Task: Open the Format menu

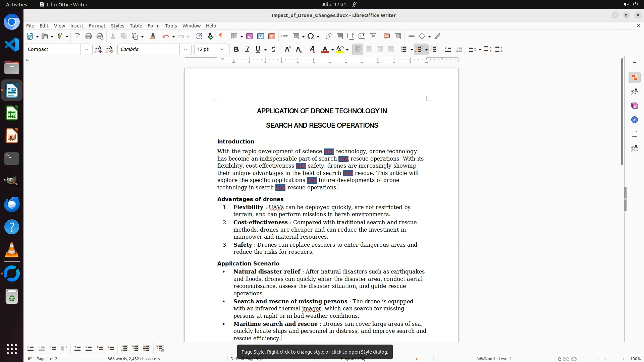Action: click(x=97, y=26)
